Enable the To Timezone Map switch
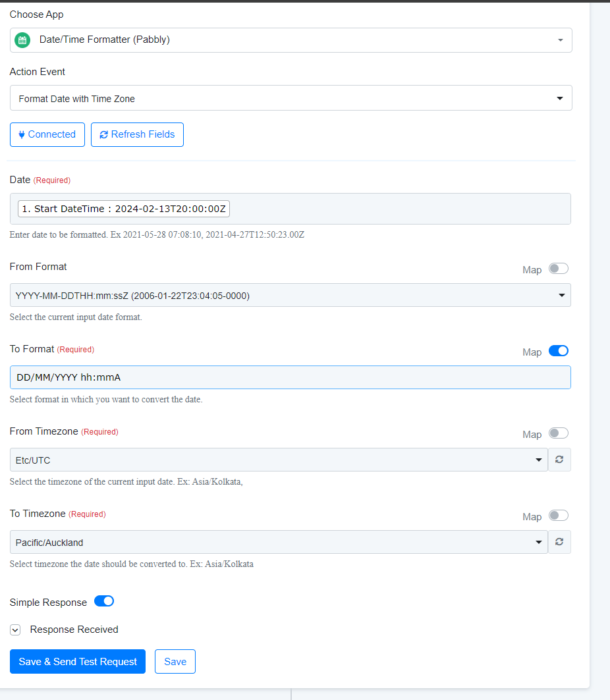Screen dimensions: 610x700 (558, 516)
